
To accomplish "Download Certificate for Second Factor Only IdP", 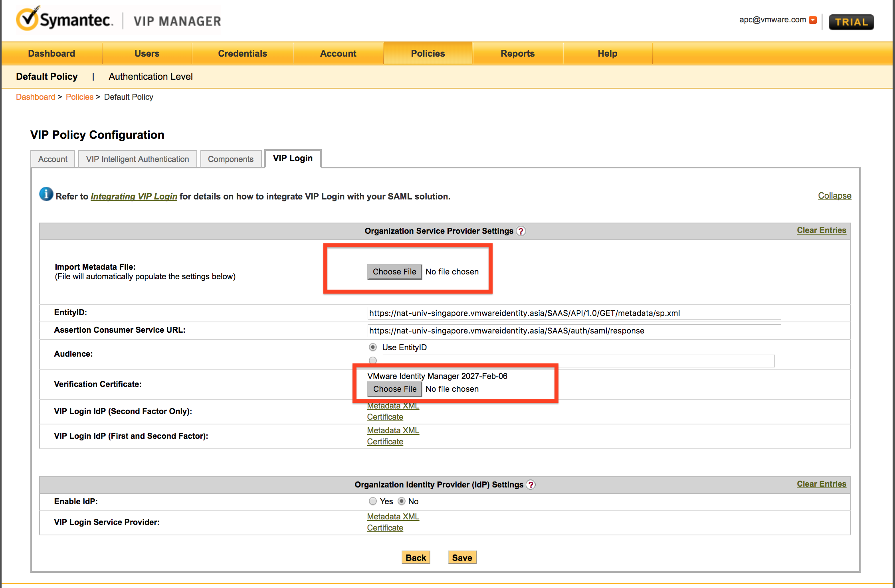I will click(x=385, y=417).
